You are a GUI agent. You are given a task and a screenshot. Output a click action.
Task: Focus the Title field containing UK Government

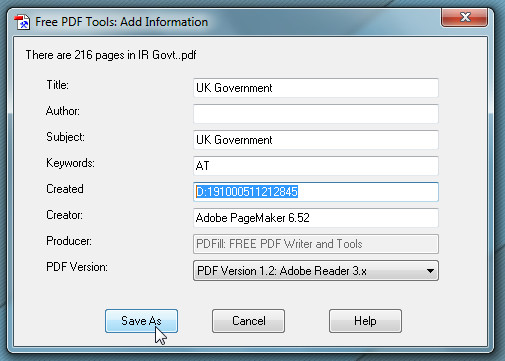(x=316, y=88)
